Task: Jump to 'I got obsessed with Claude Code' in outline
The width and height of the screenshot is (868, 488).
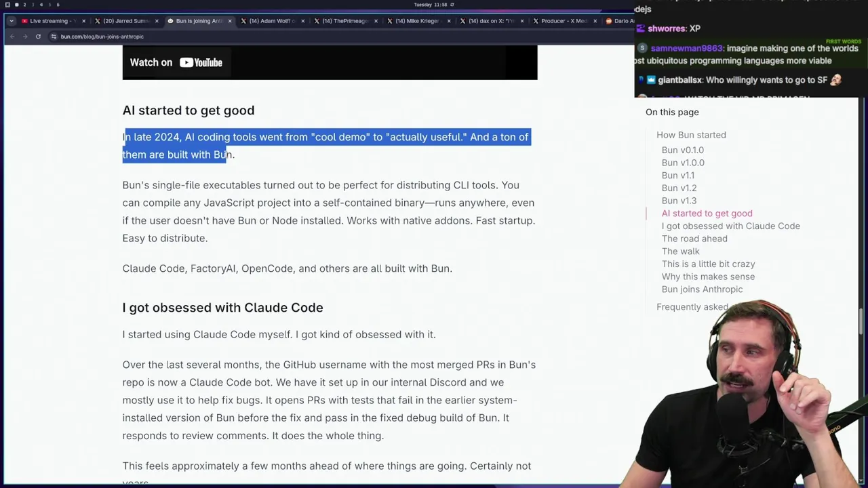Action: click(x=730, y=226)
